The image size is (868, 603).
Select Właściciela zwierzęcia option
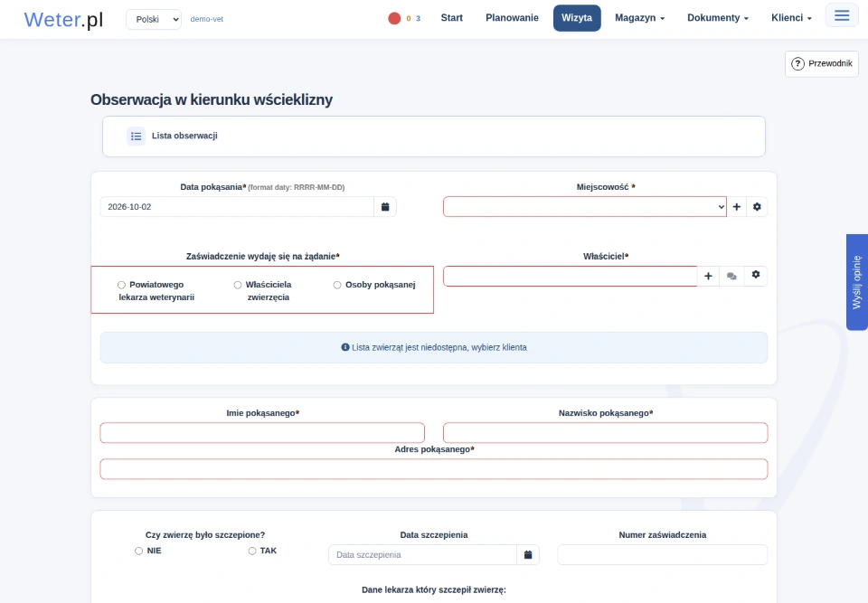(238, 285)
